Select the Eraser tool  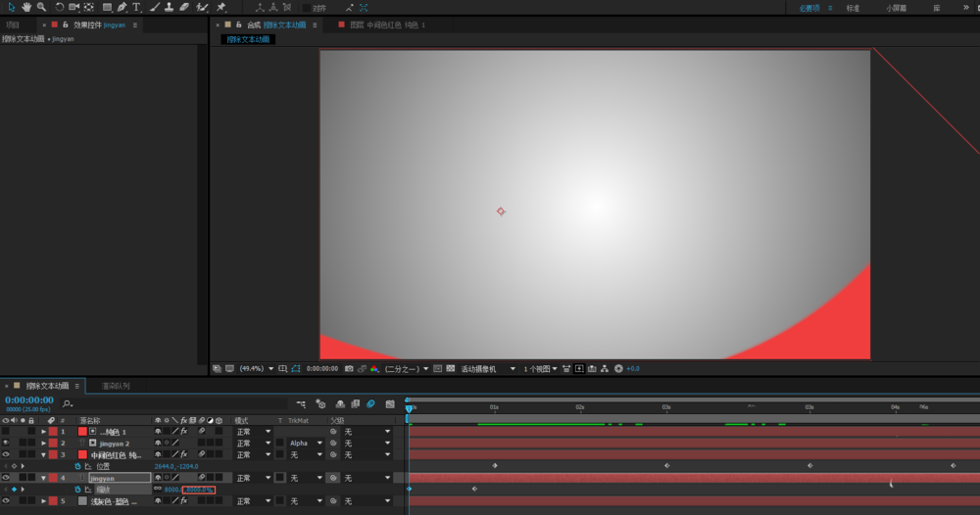pyautogui.click(x=184, y=8)
